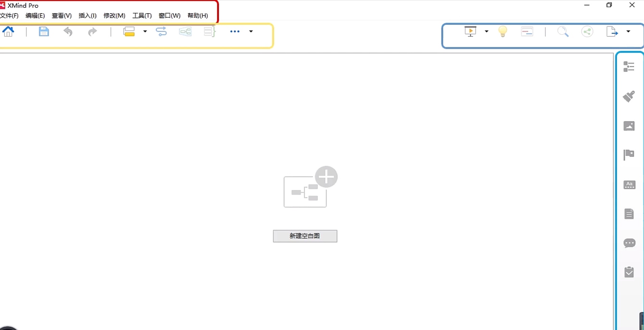Insert a topic with the yellow topic icon
This screenshot has height=330, width=644.
click(x=129, y=31)
